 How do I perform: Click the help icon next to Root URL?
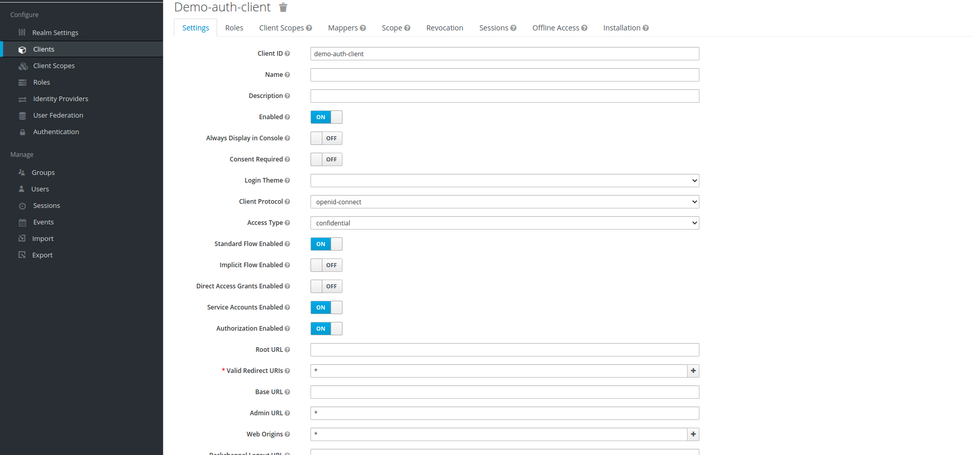coord(287,350)
